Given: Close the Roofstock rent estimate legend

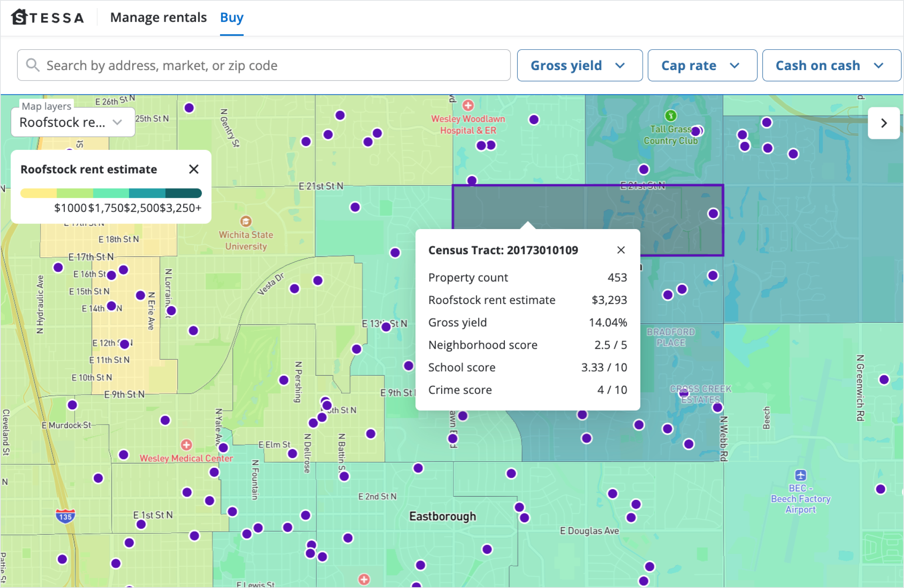Looking at the screenshot, I should 194,169.
